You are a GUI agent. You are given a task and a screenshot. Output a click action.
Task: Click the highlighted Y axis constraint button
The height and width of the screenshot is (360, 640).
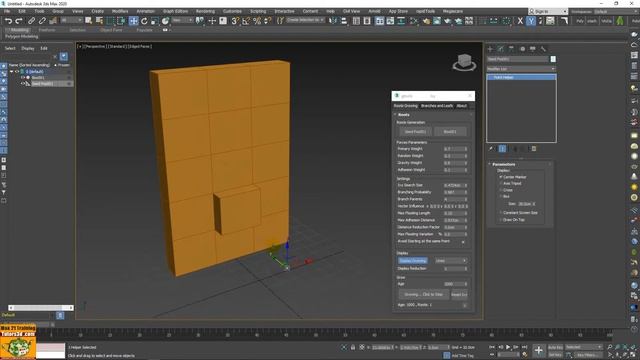pos(531,21)
